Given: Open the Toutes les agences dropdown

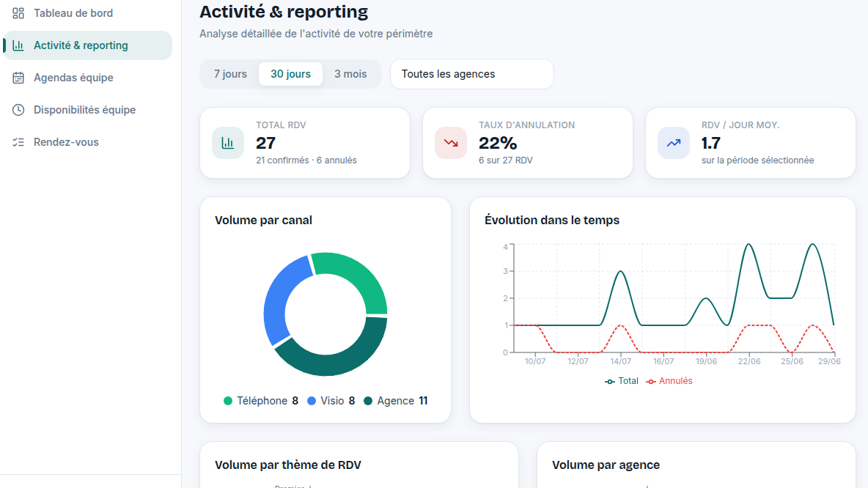Looking at the screenshot, I should 471,74.
